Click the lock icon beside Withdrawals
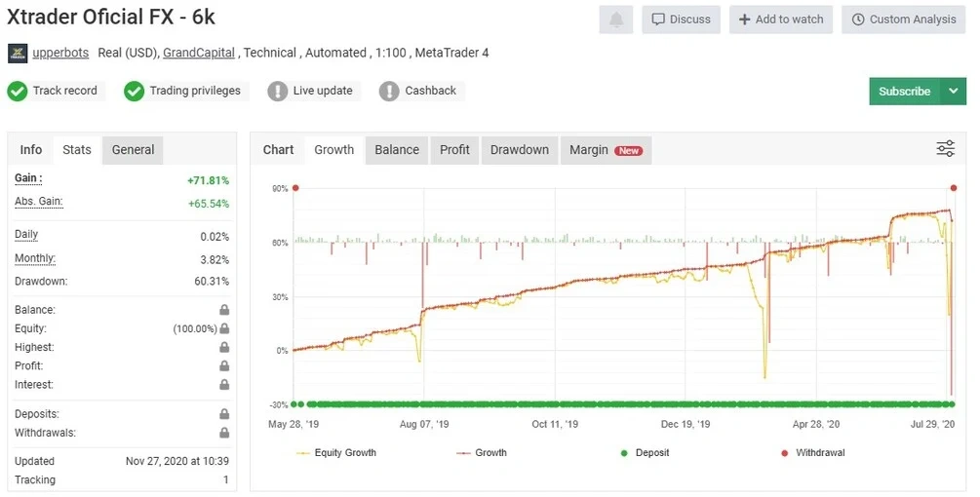This screenshot has width=980, height=497. tap(224, 433)
